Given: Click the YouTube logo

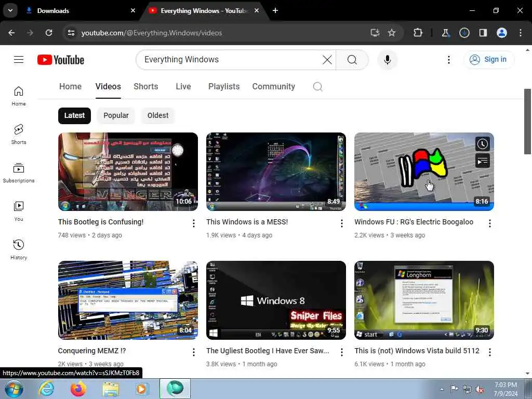Looking at the screenshot, I should 61,60.
